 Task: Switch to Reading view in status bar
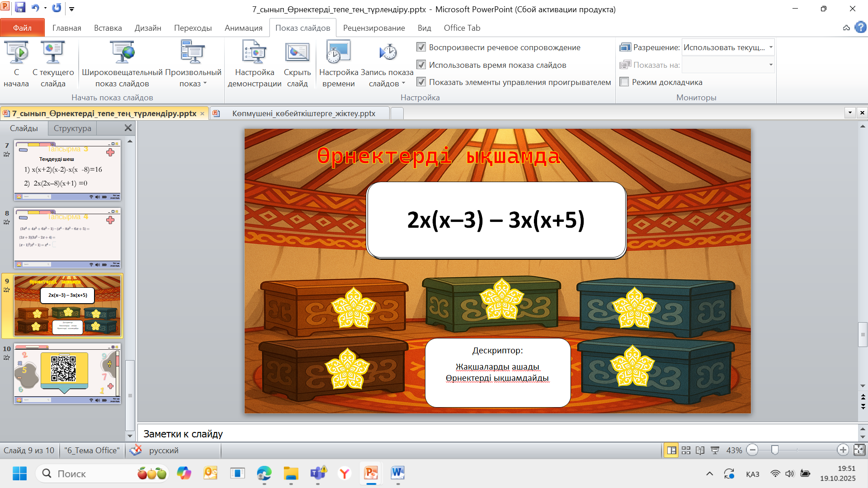point(700,450)
